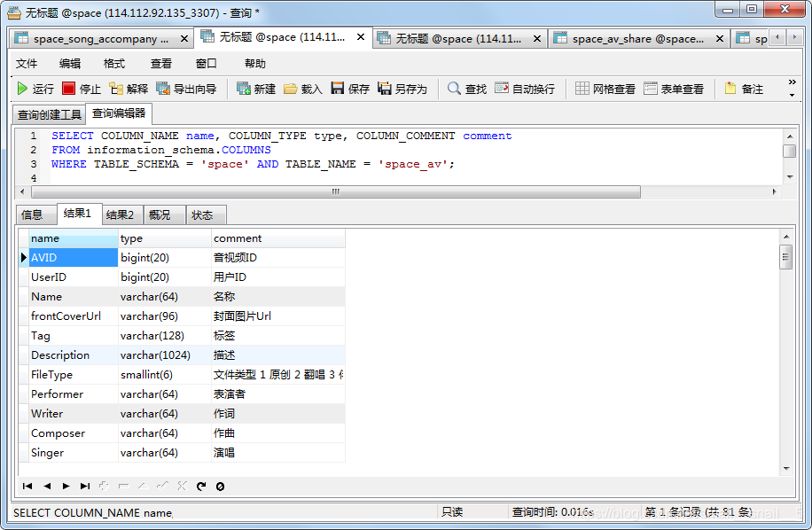812x530 pixels.
Task: Switch to form view (表单查看)
Action: [674, 89]
